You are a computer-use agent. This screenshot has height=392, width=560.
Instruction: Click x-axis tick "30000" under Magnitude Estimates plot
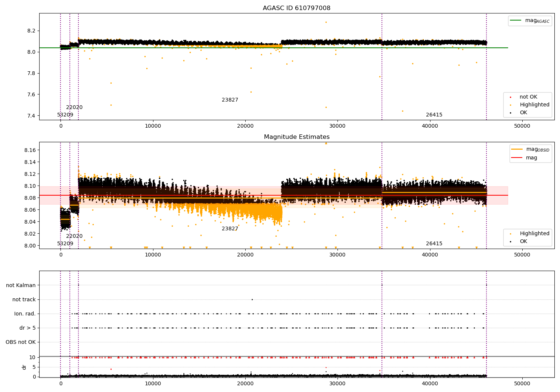tap(337, 255)
